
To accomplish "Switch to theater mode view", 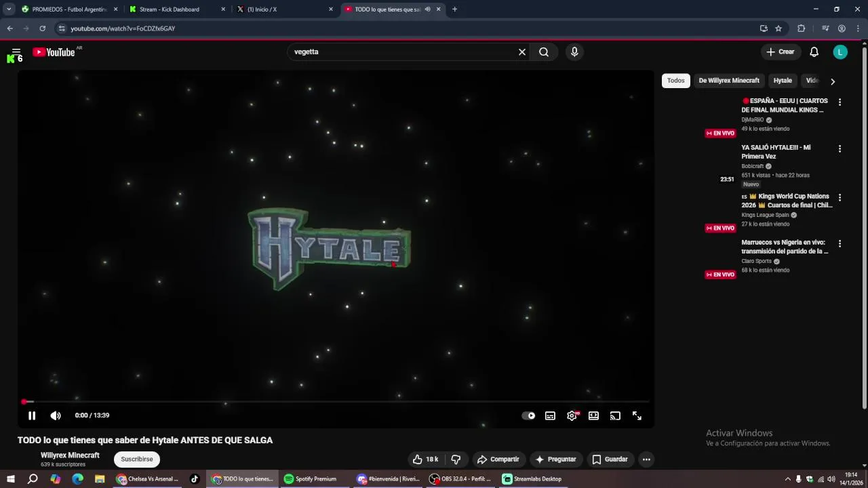I will (593, 415).
